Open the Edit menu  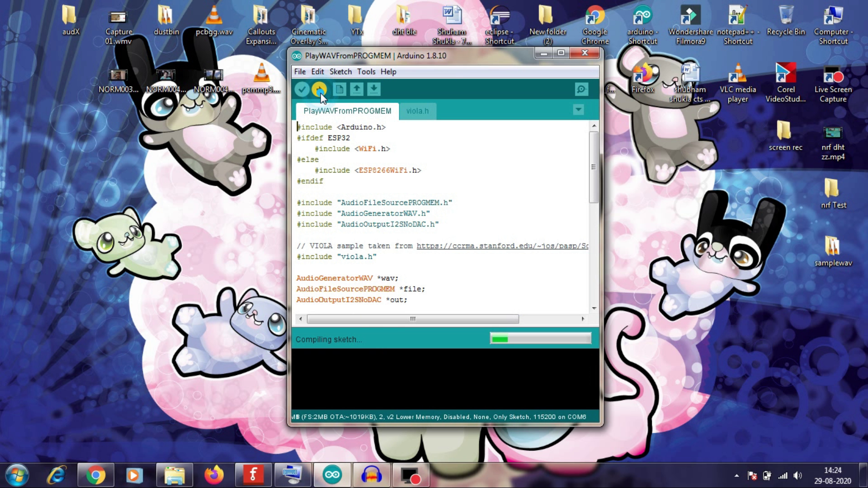(317, 71)
